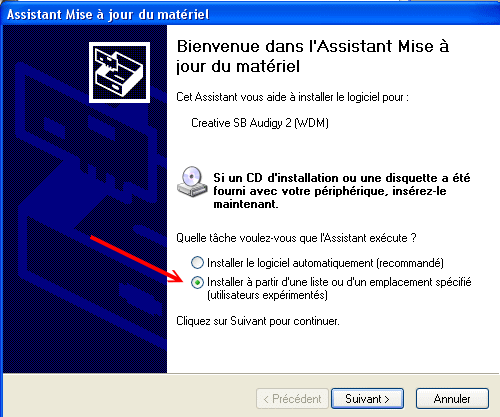Viewport: 500px width, 417px height.
Task: Click the Bienvenue dans l'Assistant heading
Action: pos(313,56)
